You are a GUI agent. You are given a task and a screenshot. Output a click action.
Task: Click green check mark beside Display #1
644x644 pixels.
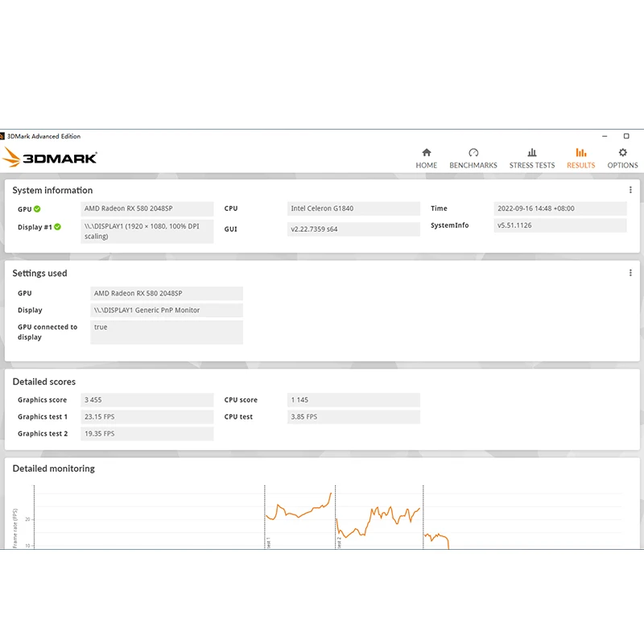tap(57, 227)
